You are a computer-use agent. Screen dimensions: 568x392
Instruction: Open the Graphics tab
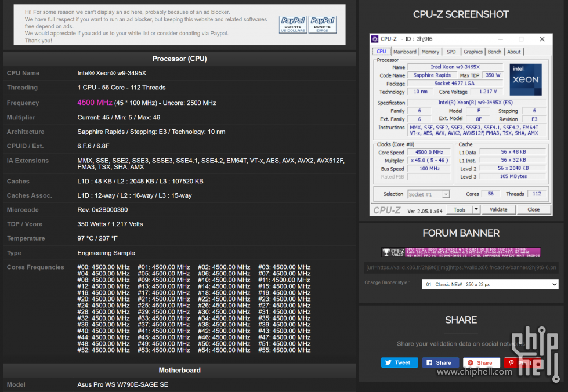[473, 52]
